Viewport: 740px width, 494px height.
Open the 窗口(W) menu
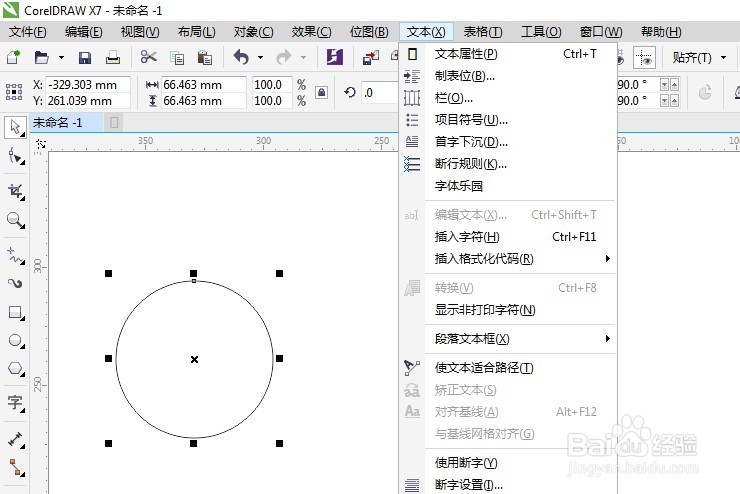pyautogui.click(x=601, y=32)
